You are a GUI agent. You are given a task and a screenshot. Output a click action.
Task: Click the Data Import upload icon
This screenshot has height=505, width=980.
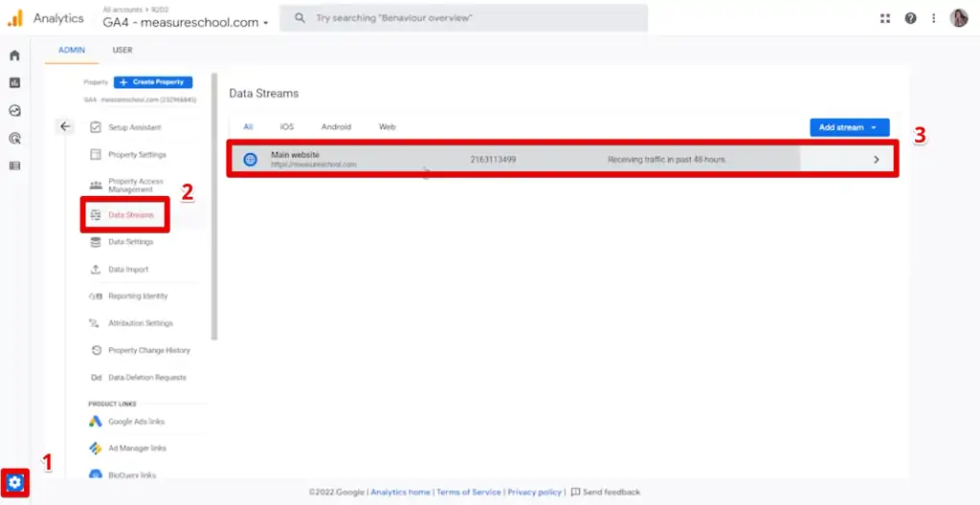(x=96, y=270)
